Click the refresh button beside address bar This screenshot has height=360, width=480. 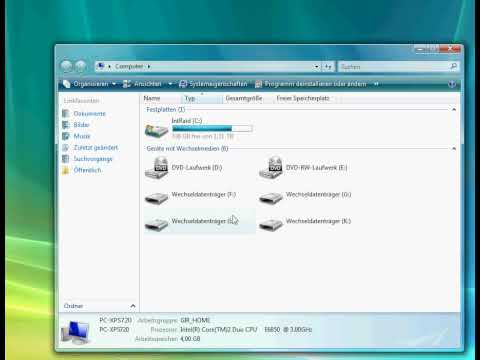click(x=329, y=67)
